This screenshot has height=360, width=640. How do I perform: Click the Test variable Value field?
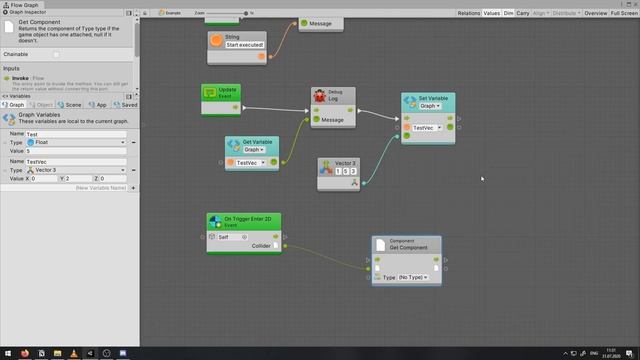(76, 151)
